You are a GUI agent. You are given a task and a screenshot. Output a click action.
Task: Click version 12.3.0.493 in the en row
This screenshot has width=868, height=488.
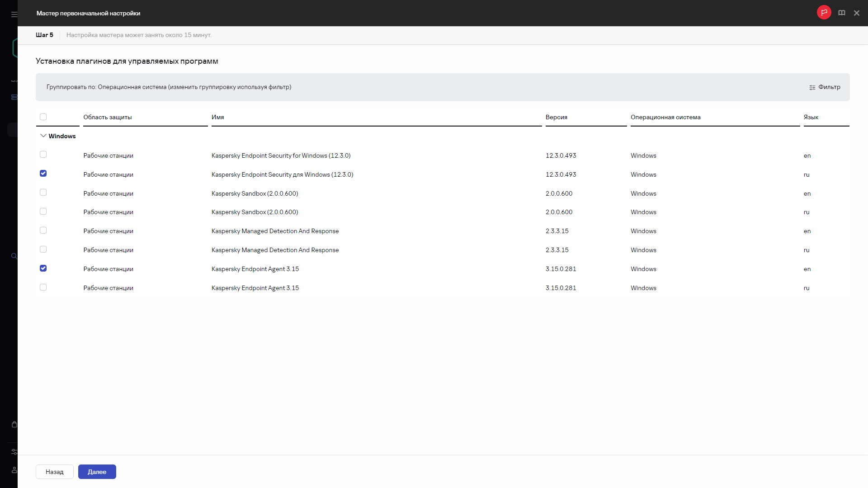click(561, 155)
